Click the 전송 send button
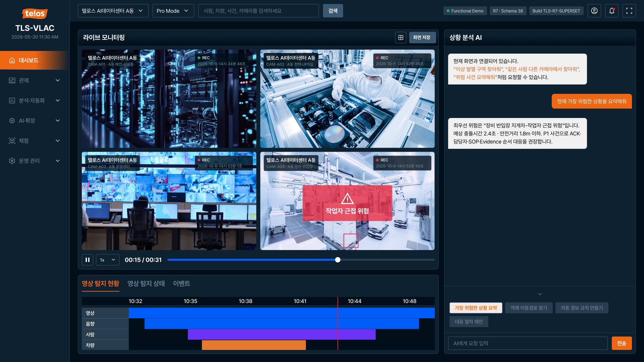This screenshot has height=362, width=644. [x=622, y=343]
